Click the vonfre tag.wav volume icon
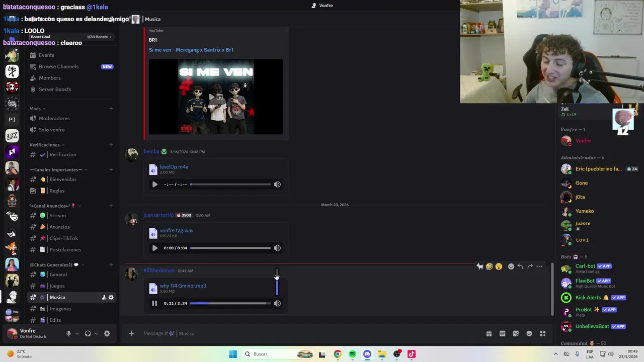644x362 pixels. (x=277, y=248)
